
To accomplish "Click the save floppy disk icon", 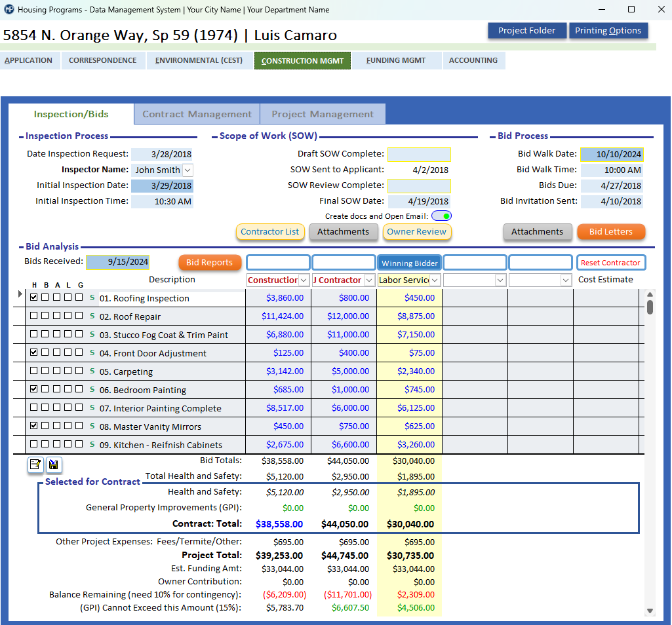I will [x=54, y=464].
